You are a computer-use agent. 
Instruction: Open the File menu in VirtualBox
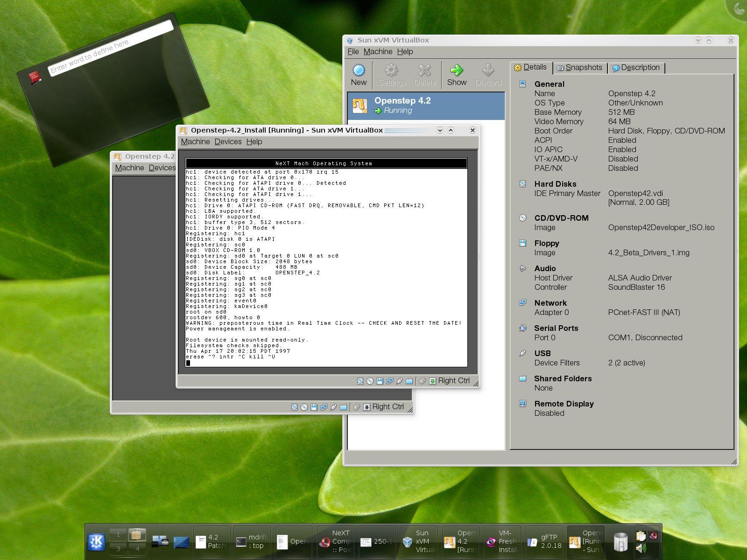(x=352, y=52)
